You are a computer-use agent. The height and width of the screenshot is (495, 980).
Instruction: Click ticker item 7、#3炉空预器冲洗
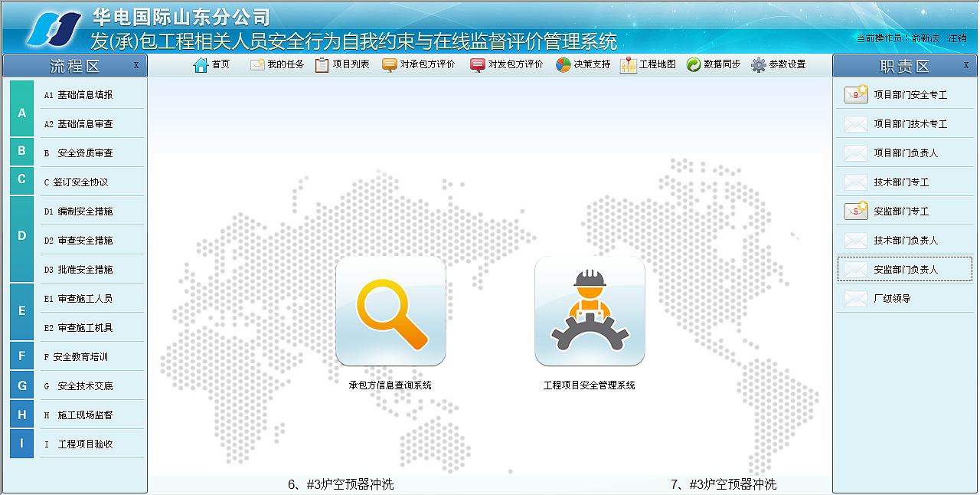click(724, 484)
